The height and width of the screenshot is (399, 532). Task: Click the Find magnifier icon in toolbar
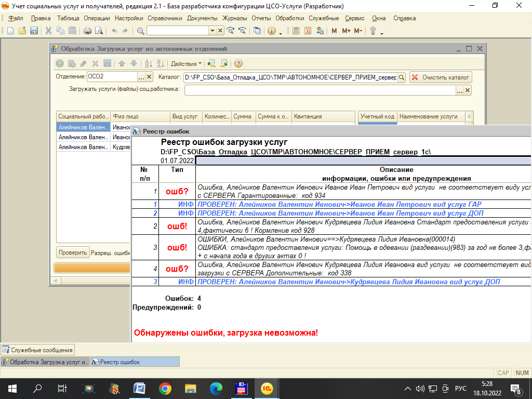[140, 31]
